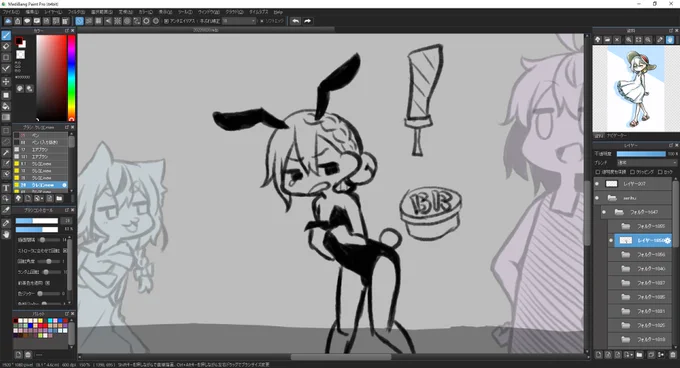The width and height of the screenshot is (680, 368).
Task: Click the canvas horizontal scrollbar
Action: point(341,357)
